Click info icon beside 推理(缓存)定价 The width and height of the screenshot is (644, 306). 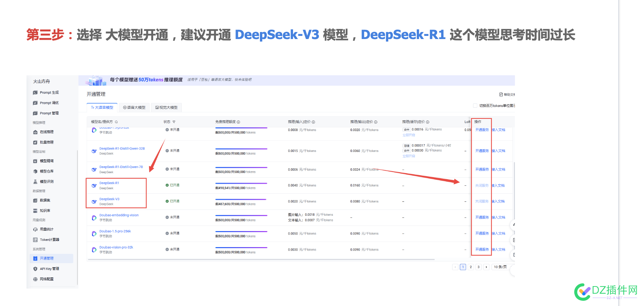[x=427, y=122]
